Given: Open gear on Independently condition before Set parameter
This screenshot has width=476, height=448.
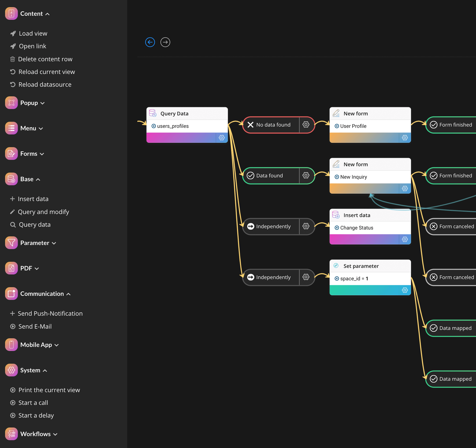Looking at the screenshot, I should (306, 277).
